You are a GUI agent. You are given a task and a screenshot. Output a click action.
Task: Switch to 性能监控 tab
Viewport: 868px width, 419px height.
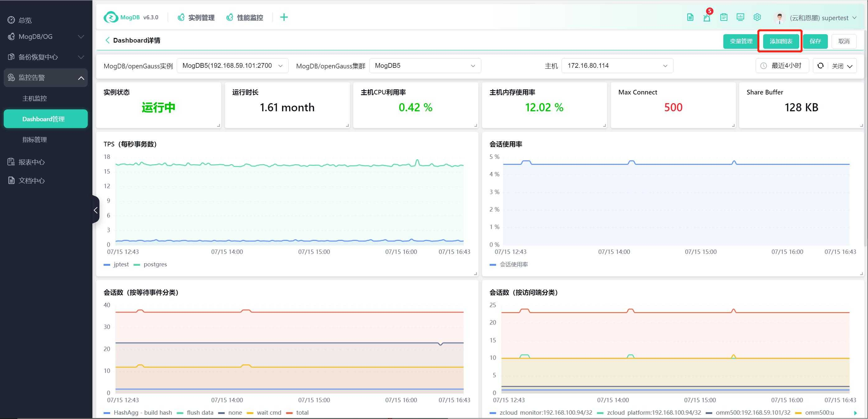click(245, 17)
